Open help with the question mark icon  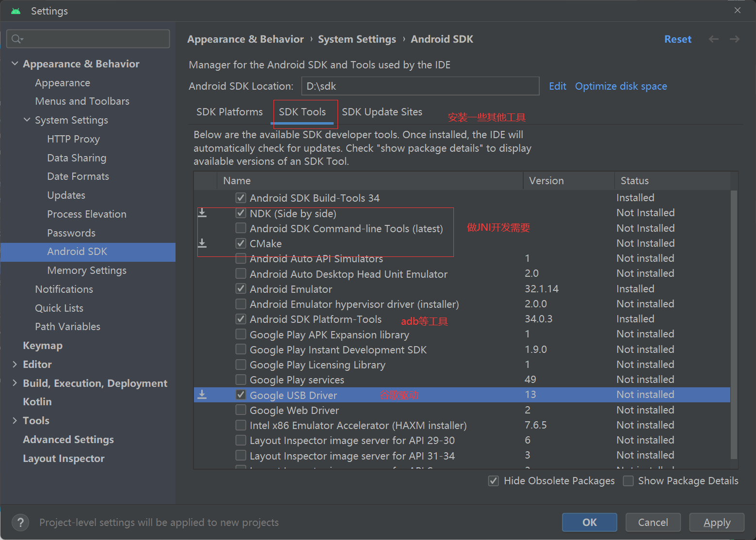[20, 523]
